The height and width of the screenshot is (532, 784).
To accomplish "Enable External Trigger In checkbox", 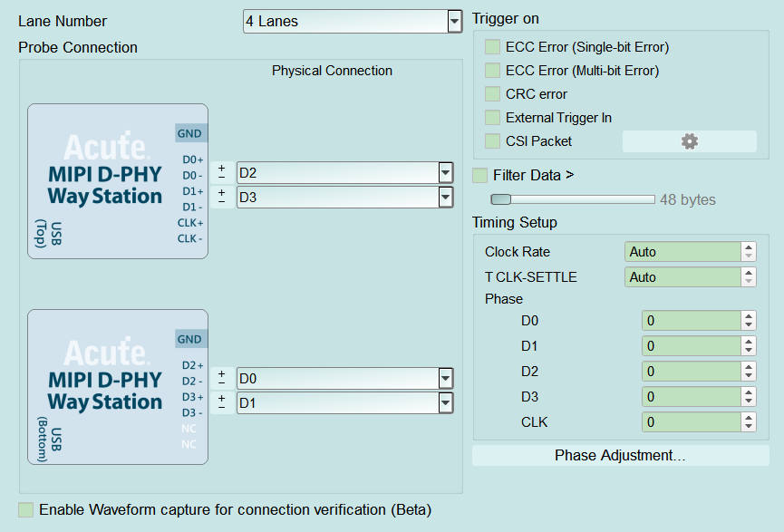I will 492,118.
